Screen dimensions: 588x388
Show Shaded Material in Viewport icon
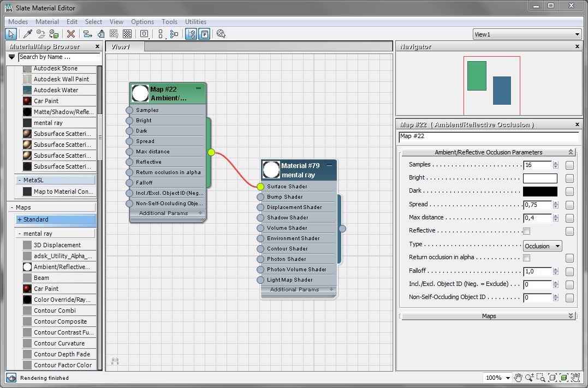[x=114, y=34]
